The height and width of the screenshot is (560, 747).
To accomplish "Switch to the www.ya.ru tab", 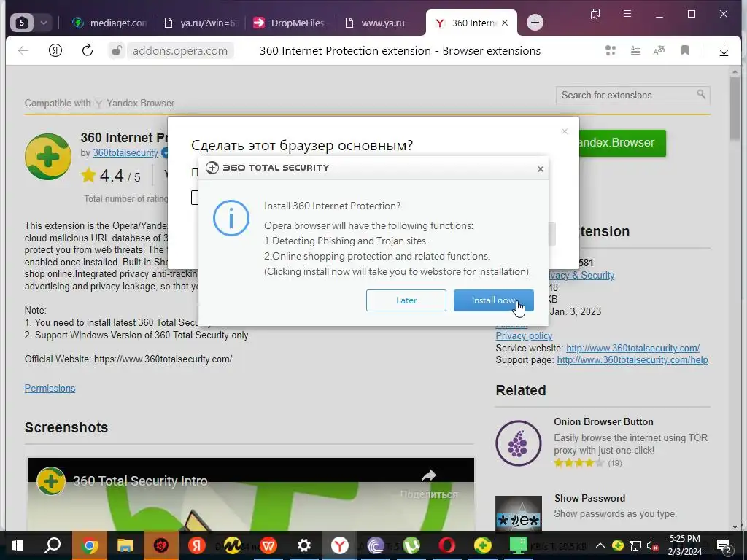I will pyautogui.click(x=376, y=23).
